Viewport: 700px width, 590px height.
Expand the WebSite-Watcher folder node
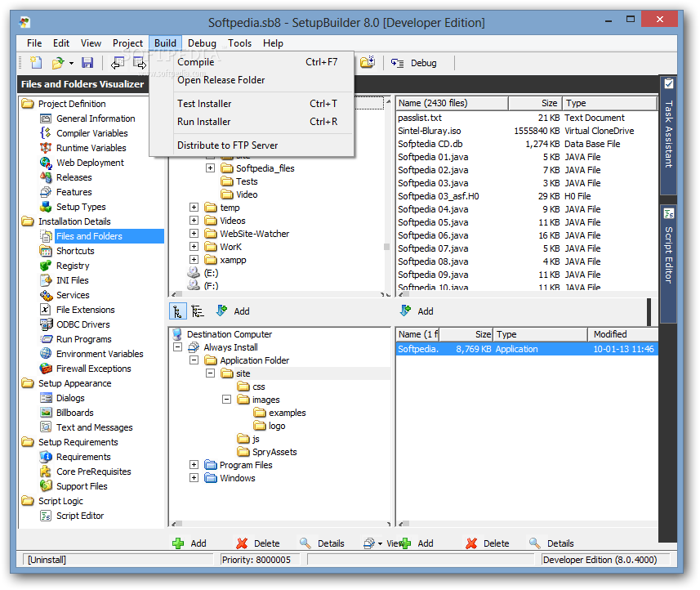(x=194, y=233)
